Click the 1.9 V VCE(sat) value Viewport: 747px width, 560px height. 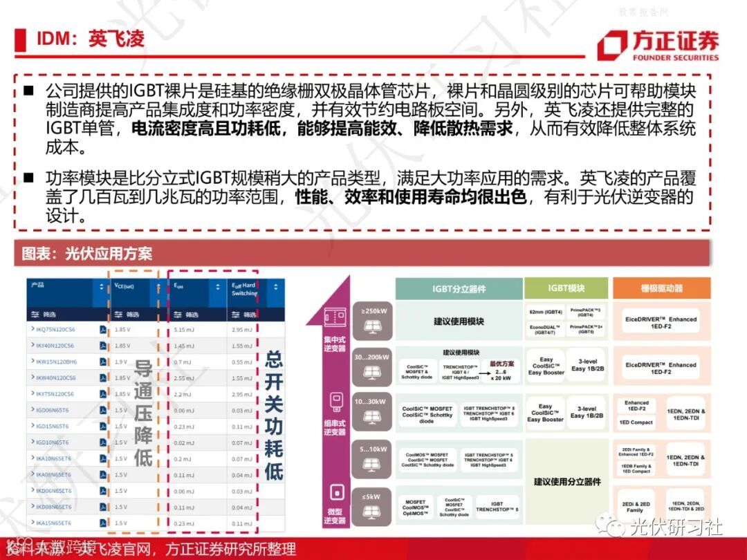121,362
